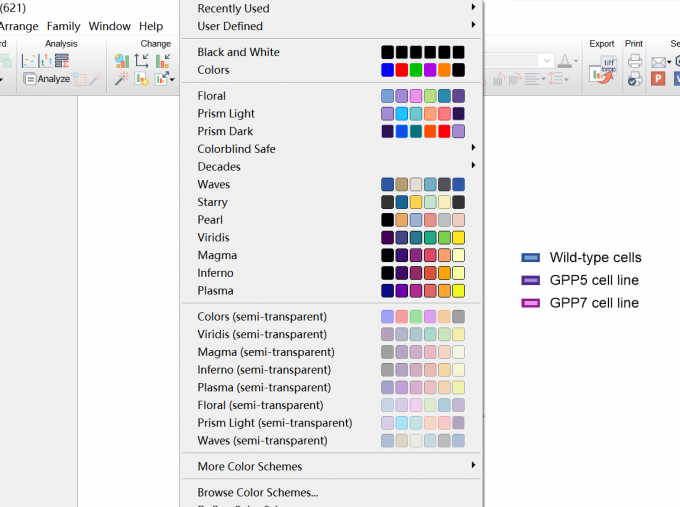Click Browse Color Schemes option
Screen dimensions: 680x507
click(258, 492)
